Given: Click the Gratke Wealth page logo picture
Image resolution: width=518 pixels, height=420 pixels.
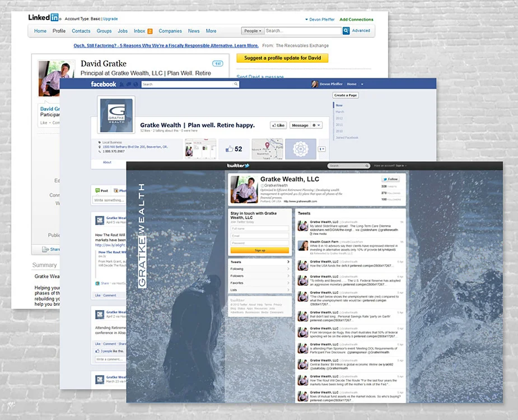Looking at the screenshot, I should [116, 115].
